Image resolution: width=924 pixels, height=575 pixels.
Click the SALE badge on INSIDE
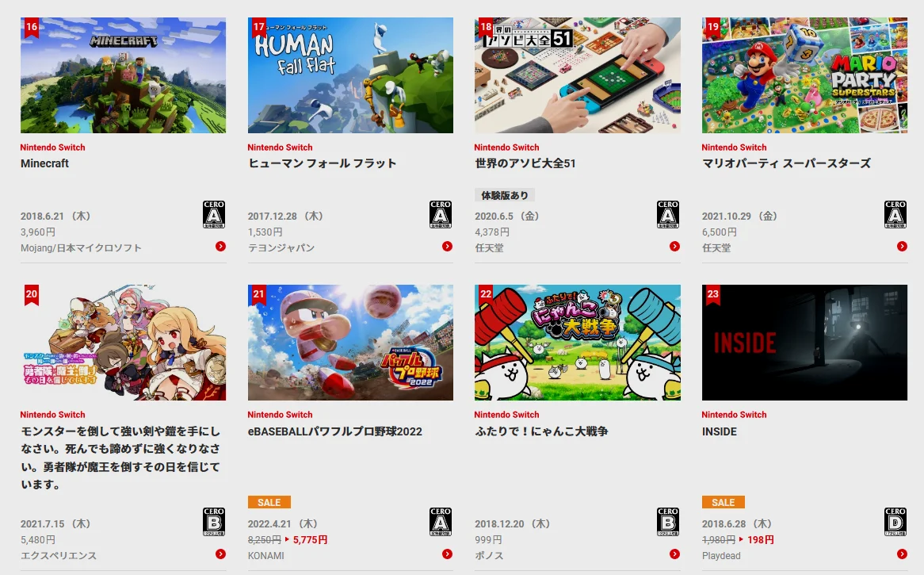point(723,503)
